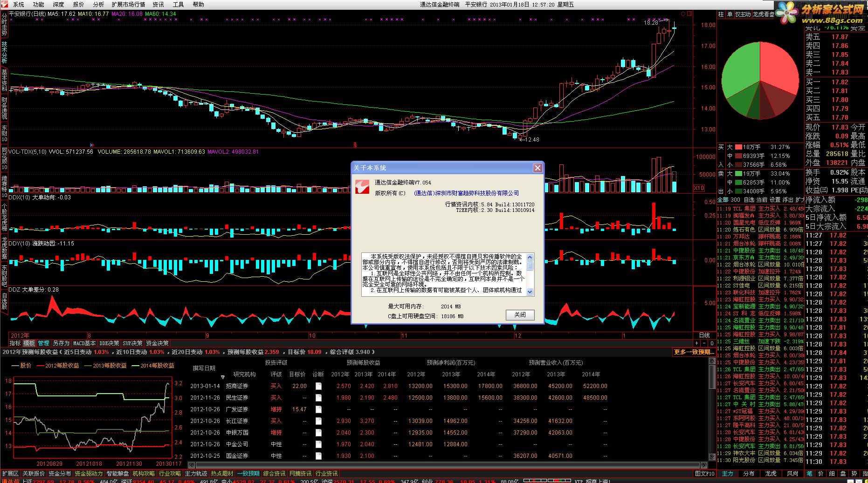
Task: Switch to DDE决策 template
Action: pyautogui.click(x=109, y=343)
